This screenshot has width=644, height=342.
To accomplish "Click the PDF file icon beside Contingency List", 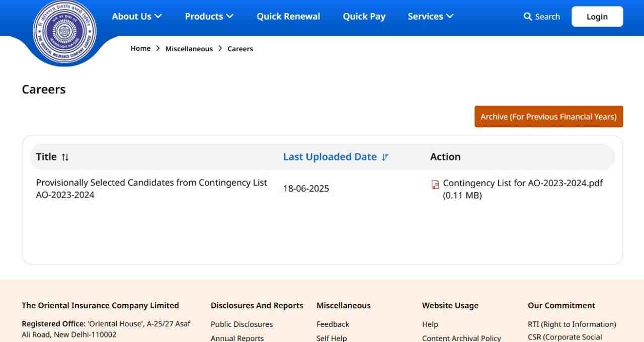I will tap(435, 185).
